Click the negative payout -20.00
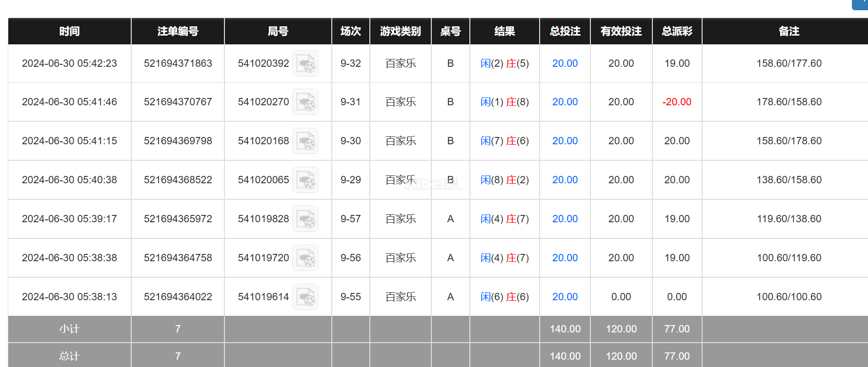868x367 pixels. tap(677, 102)
